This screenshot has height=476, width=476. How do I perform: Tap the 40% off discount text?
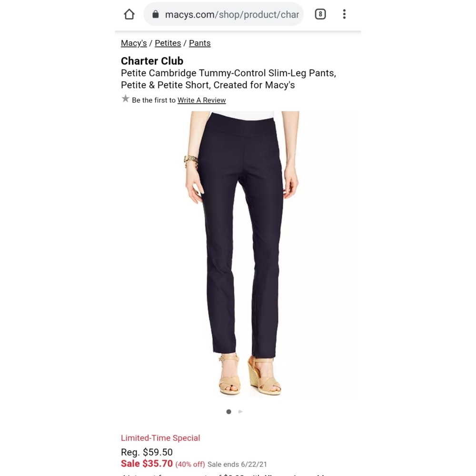[x=190, y=465]
